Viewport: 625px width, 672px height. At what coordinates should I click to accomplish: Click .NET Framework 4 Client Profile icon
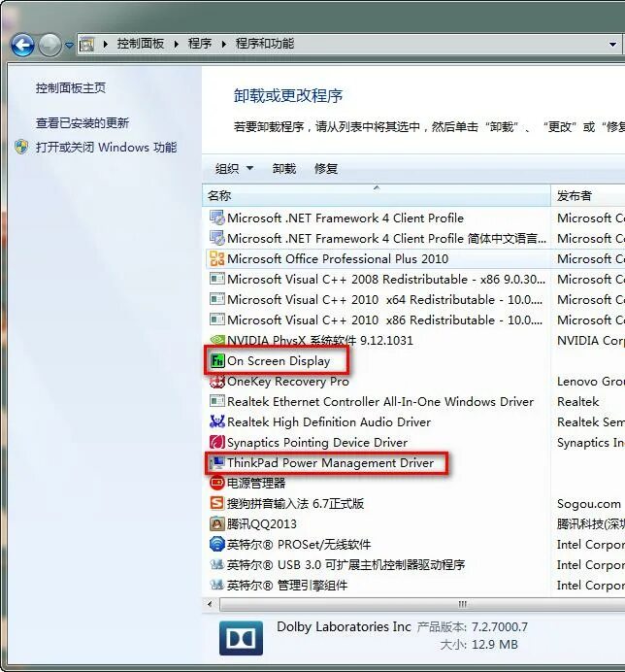coord(217,218)
